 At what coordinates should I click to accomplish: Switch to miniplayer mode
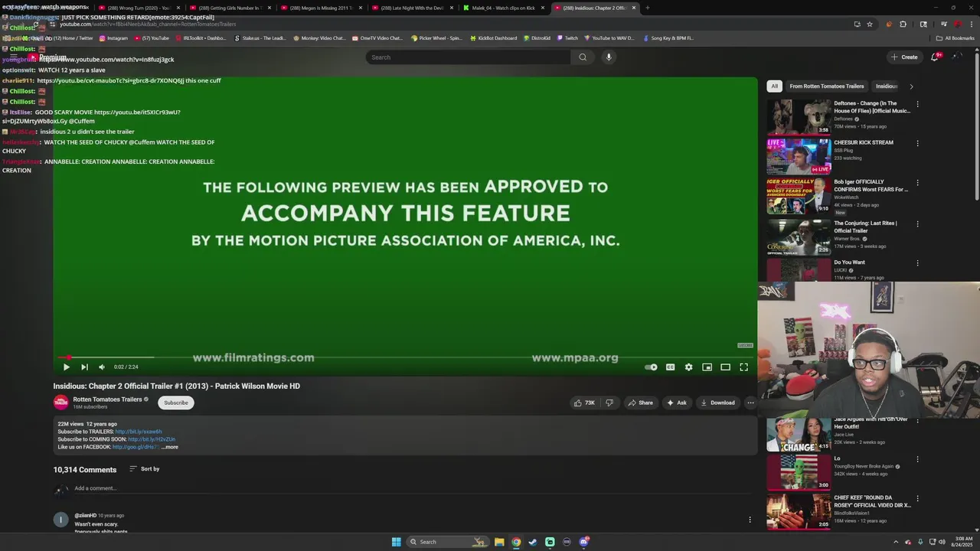[707, 367]
